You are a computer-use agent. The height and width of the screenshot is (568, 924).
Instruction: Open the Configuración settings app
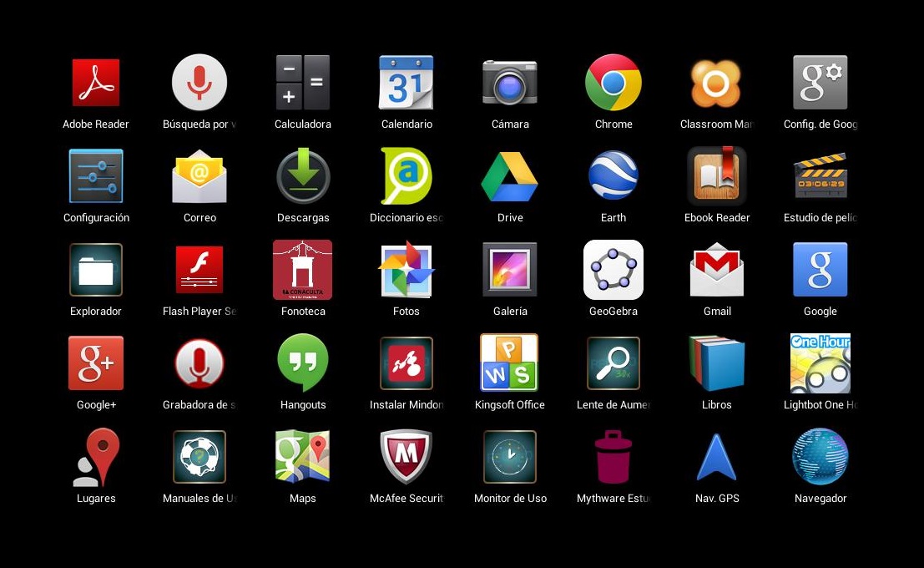pyautogui.click(x=96, y=176)
